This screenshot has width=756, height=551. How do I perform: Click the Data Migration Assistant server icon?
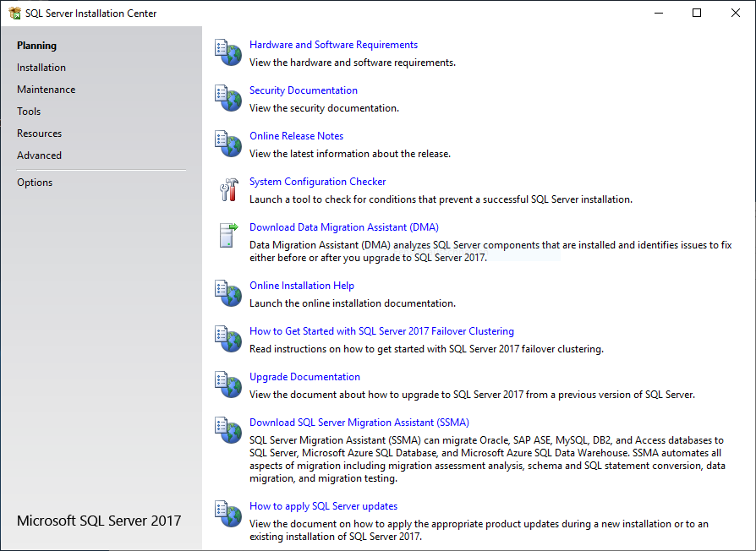[228, 235]
